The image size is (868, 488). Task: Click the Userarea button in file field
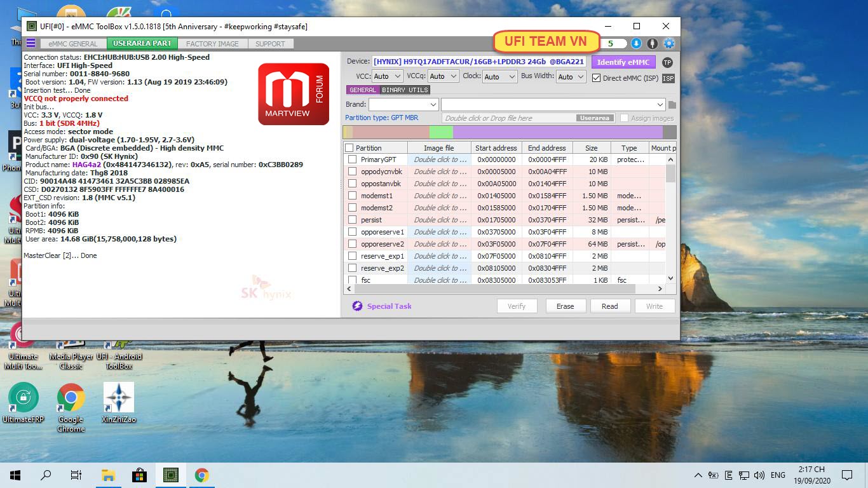click(595, 118)
